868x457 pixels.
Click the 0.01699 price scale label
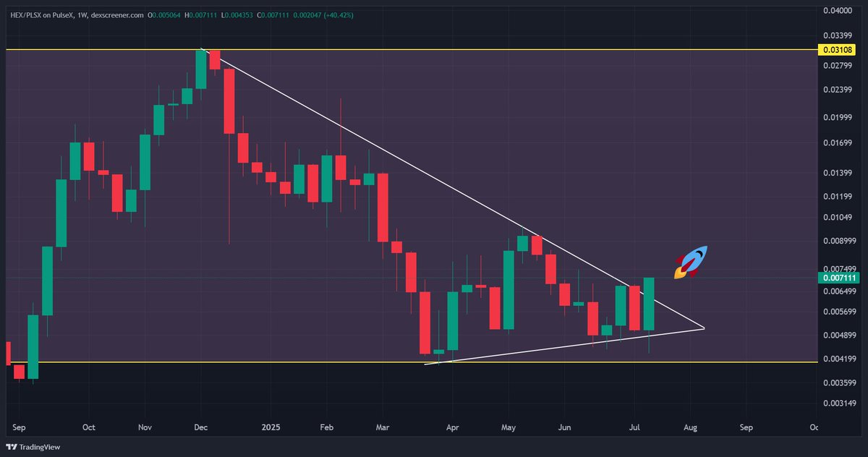tap(836, 142)
